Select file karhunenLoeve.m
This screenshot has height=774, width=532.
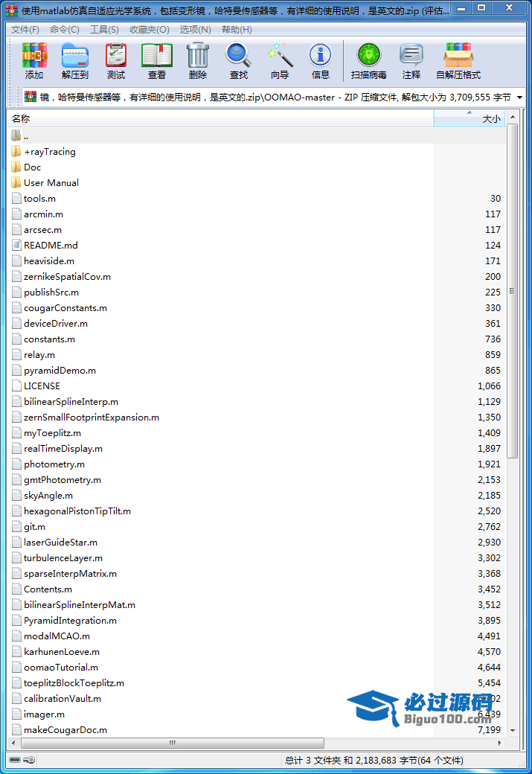tap(62, 652)
